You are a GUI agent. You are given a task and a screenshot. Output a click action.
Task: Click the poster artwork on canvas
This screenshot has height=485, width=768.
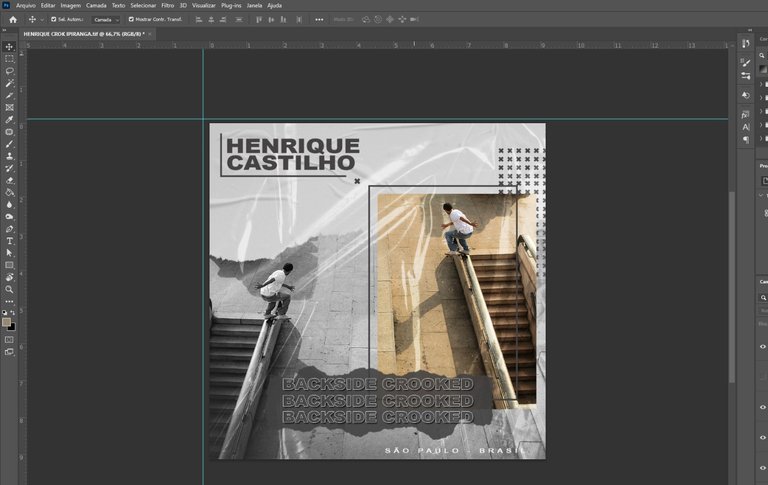click(378, 291)
